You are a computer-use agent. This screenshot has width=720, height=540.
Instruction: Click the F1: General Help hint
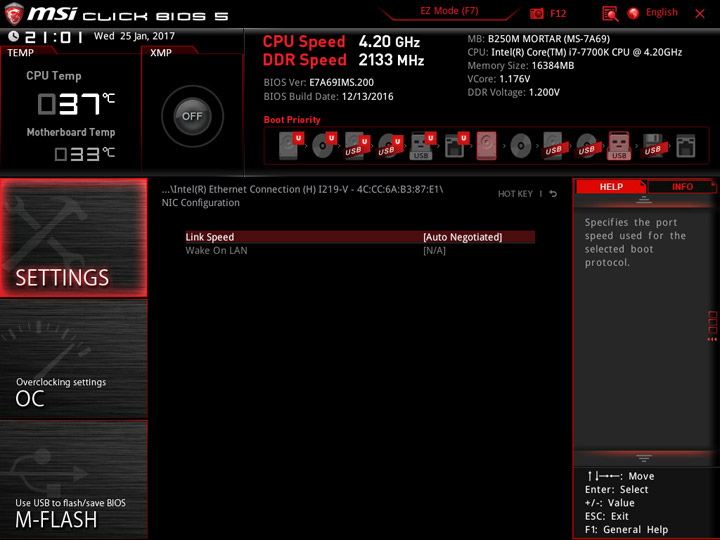[x=626, y=529]
